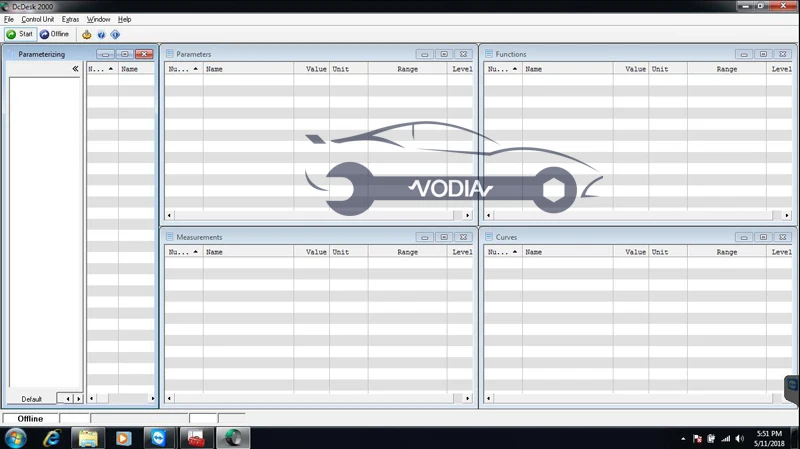
Task: Click the Name header in Parameters window
Action: coord(248,69)
